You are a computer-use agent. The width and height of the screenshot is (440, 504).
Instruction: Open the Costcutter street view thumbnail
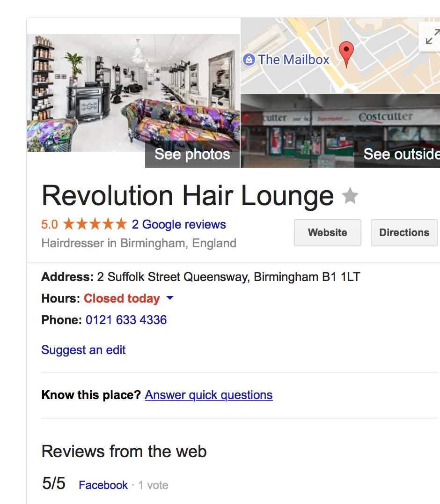[x=340, y=131]
